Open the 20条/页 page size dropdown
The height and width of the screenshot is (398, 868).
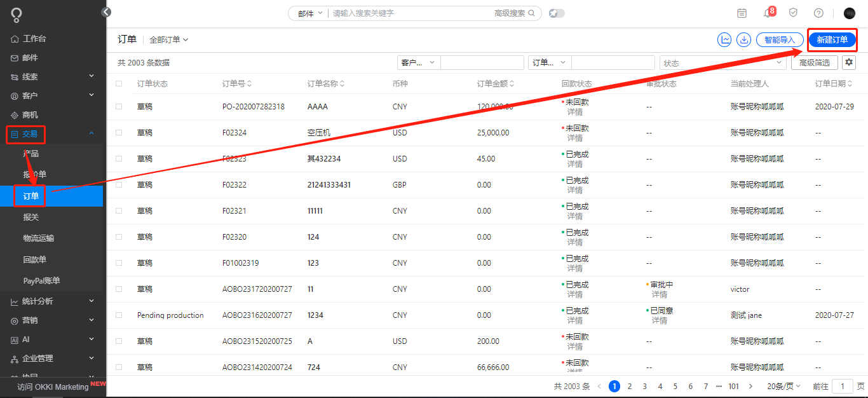point(783,386)
